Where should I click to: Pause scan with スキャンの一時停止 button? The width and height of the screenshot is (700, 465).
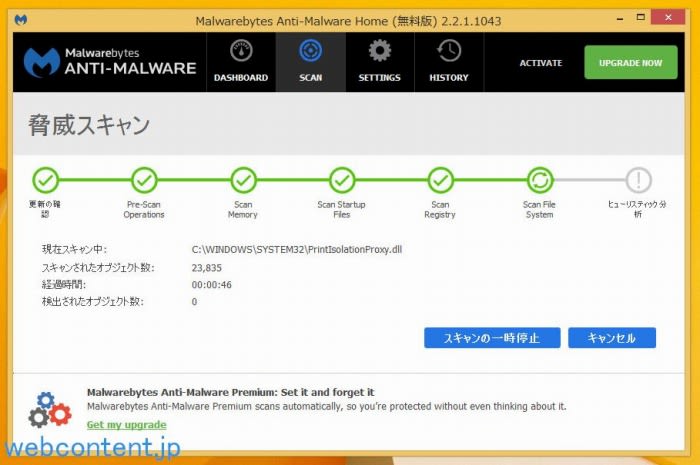pyautogui.click(x=491, y=338)
